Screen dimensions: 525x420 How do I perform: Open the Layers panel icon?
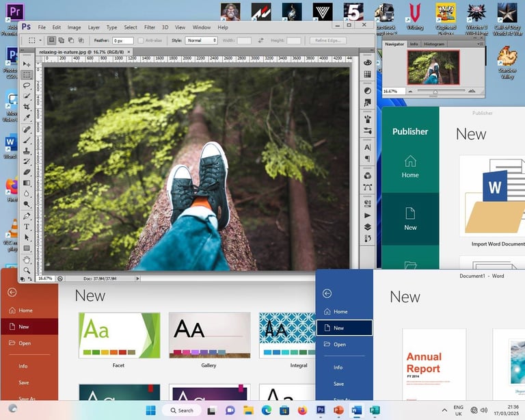[x=368, y=227]
